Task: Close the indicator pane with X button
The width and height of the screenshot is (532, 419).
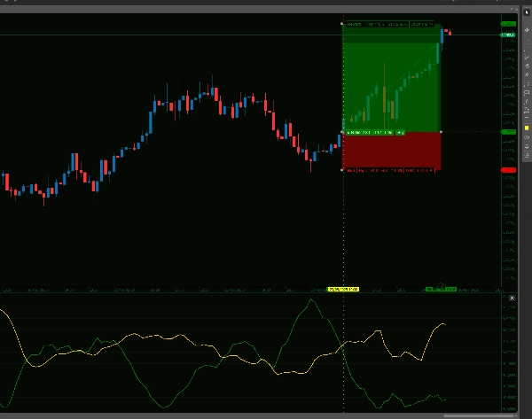Action: [x=512, y=297]
